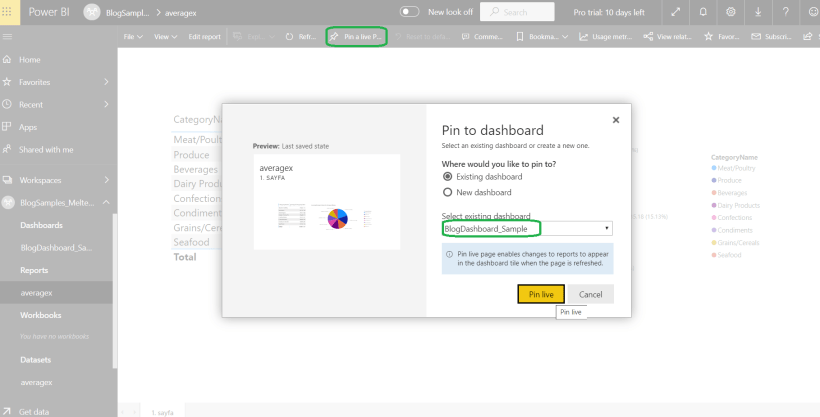Toggle the New look switch
Image resolution: width=820 pixels, height=417 pixels.
tap(409, 12)
